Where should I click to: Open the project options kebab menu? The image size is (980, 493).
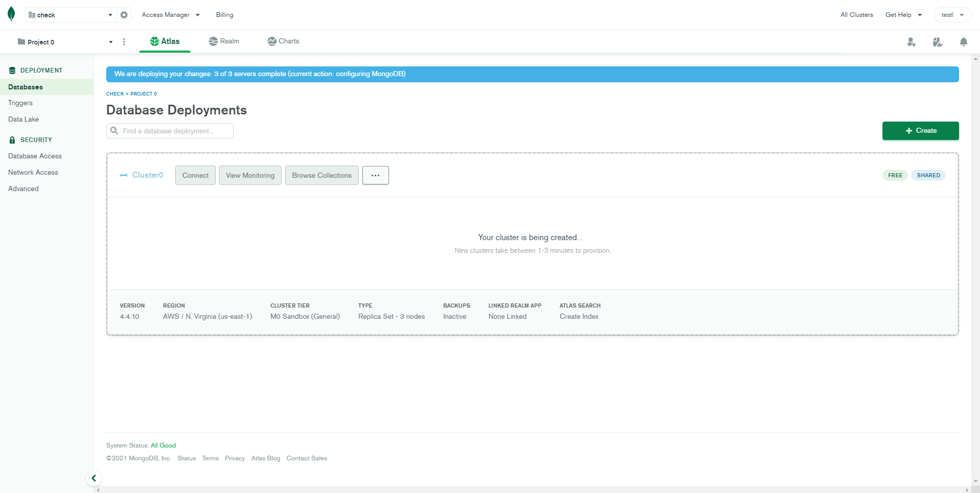[124, 42]
